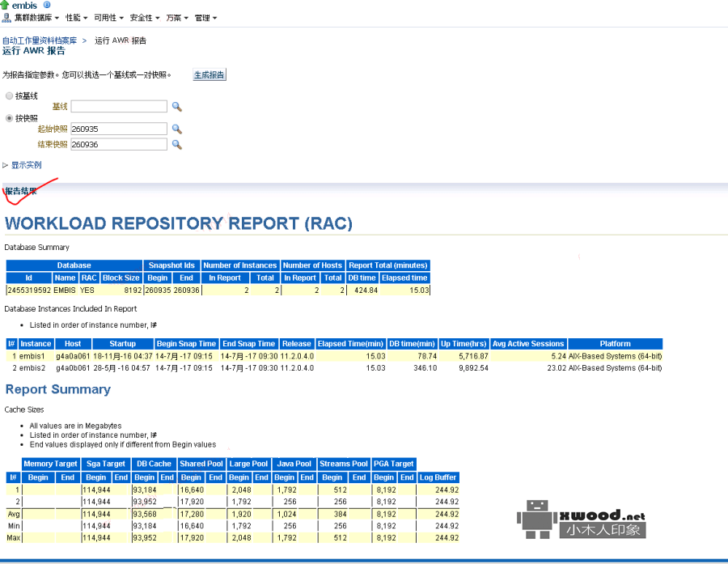Open the info icon next to embis
Screen dimensions: 728x564
[x=46, y=5]
